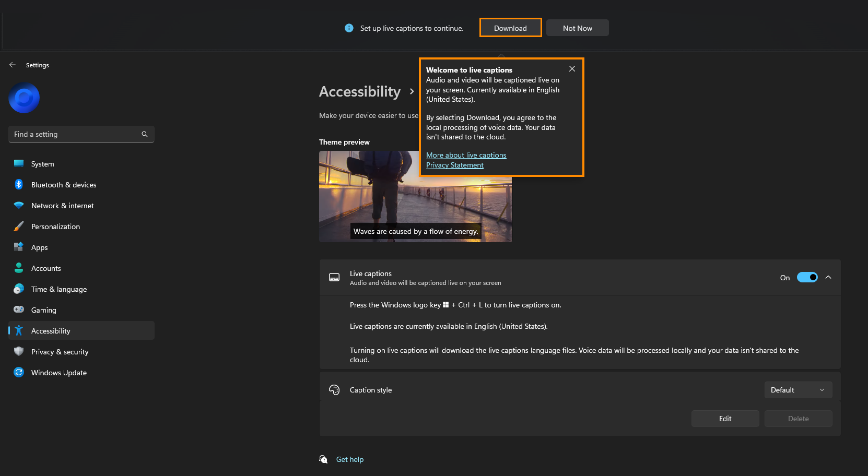Click the Privacy & security shield icon
The height and width of the screenshot is (476, 868).
pyautogui.click(x=19, y=351)
